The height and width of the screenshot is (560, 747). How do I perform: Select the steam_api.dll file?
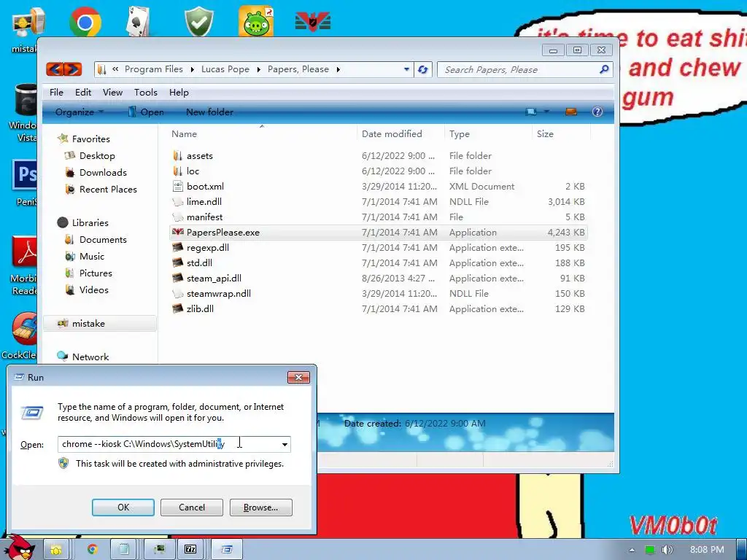tap(214, 278)
